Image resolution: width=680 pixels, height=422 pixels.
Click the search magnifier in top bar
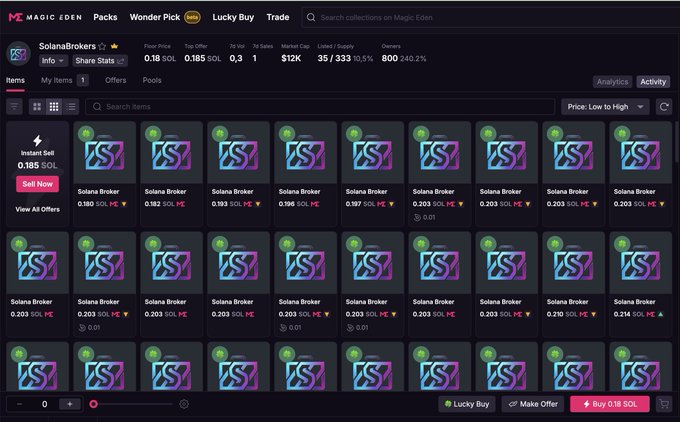point(311,17)
